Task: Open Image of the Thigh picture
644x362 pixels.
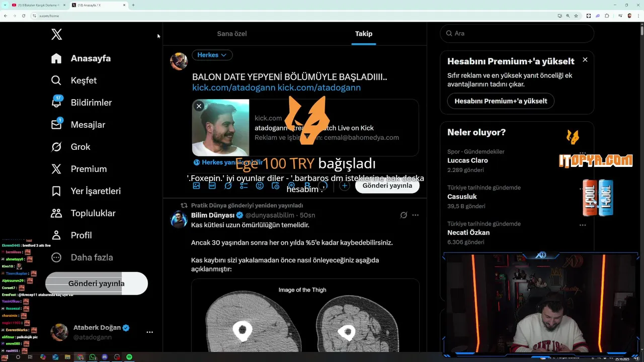Action: click(x=305, y=315)
